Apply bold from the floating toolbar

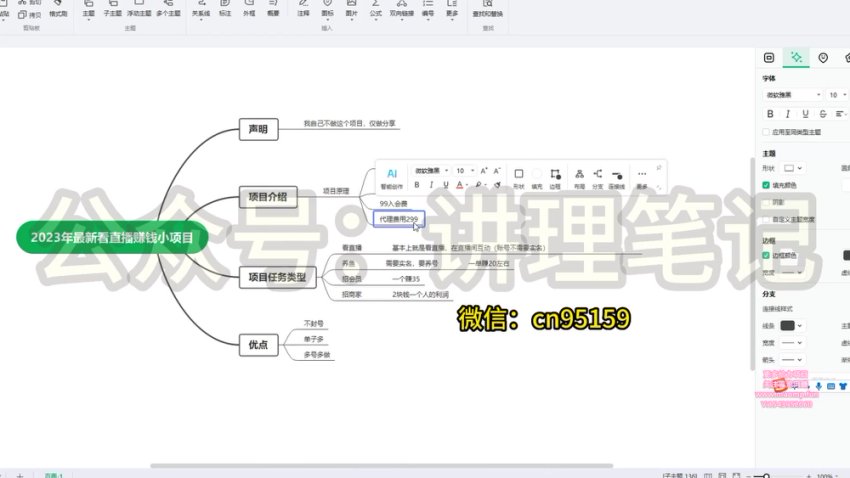tap(417, 185)
